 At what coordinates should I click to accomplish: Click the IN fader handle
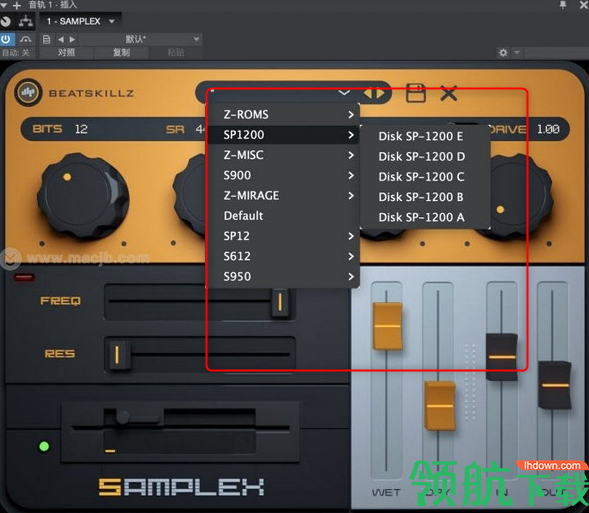502,357
